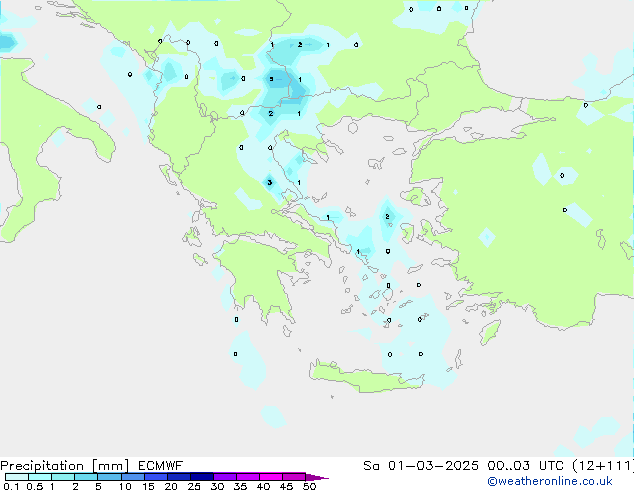
Task: Click the 0.1–0.5 mm legend color swatch
Action: 17,477
